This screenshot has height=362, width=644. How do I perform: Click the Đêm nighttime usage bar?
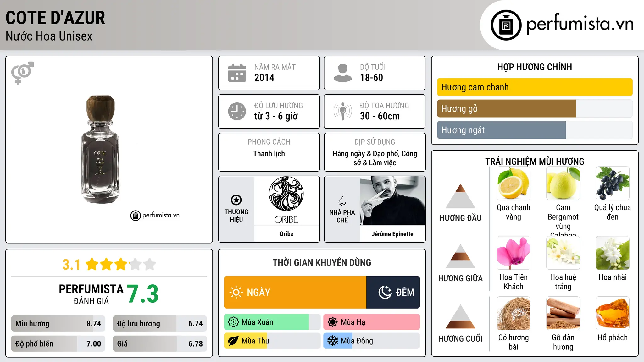click(x=393, y=292)
